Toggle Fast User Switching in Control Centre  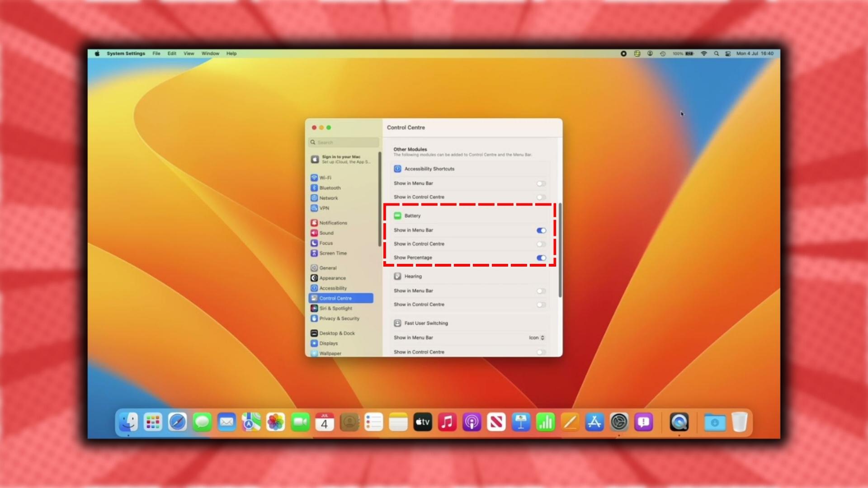[541, 352]
